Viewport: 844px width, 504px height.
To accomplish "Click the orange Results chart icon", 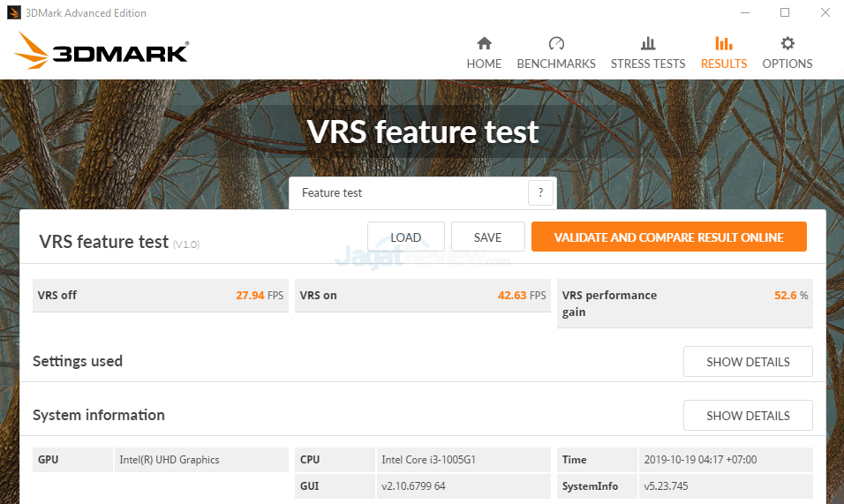I will pyautogui.click(x=724, y=44).
